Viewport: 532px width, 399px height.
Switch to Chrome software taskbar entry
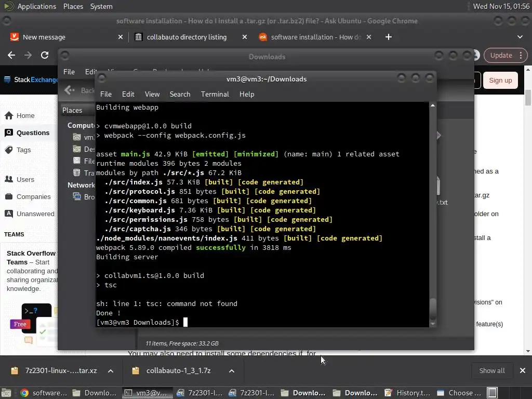click(x=43, y=393)
